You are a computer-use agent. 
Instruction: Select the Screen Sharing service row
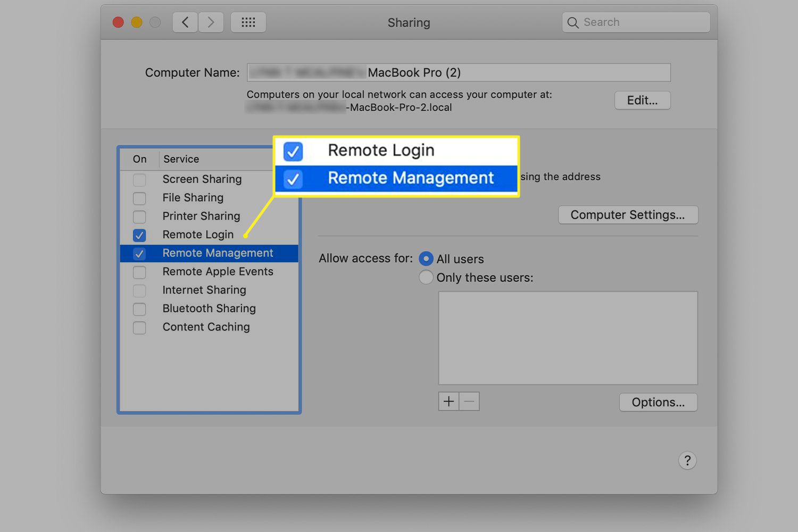[209, 179]
